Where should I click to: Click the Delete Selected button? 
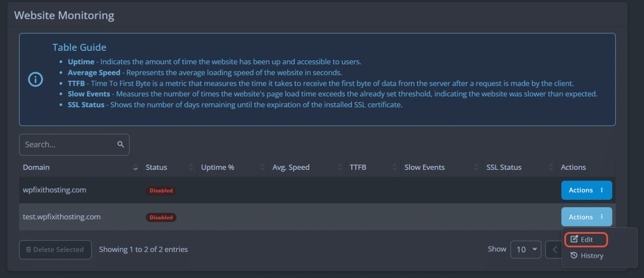[x=55, y=250]
